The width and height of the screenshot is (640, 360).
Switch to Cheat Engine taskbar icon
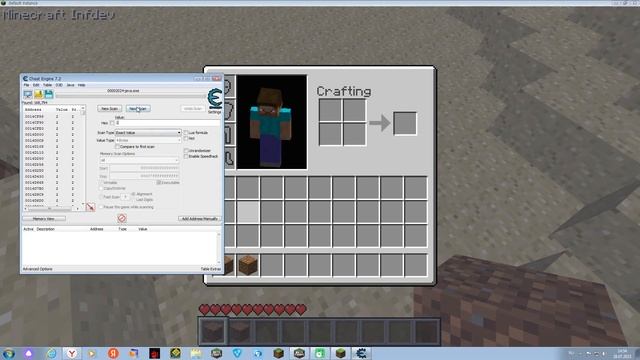[361, 353]
